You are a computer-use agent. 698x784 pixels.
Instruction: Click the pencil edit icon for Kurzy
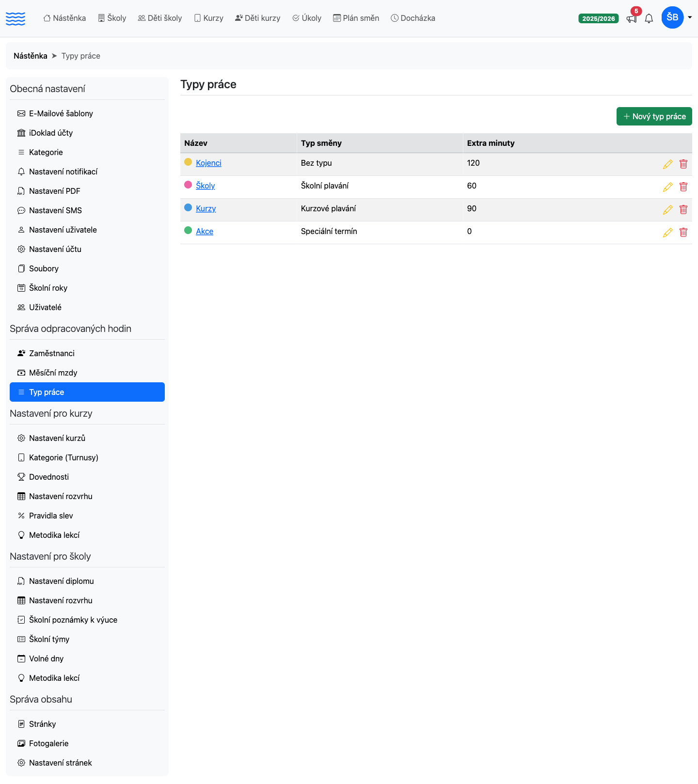coord(667,210)
